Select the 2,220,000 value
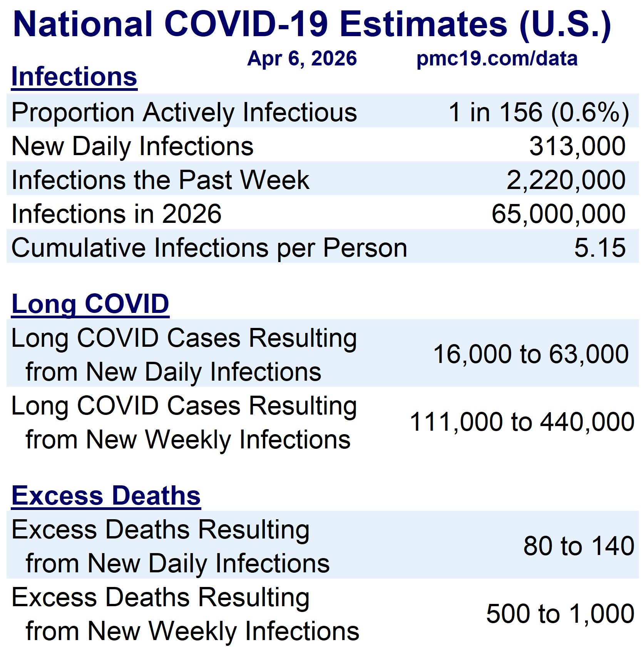This screenshot has height=647, width=644. [x=565, y=180]
